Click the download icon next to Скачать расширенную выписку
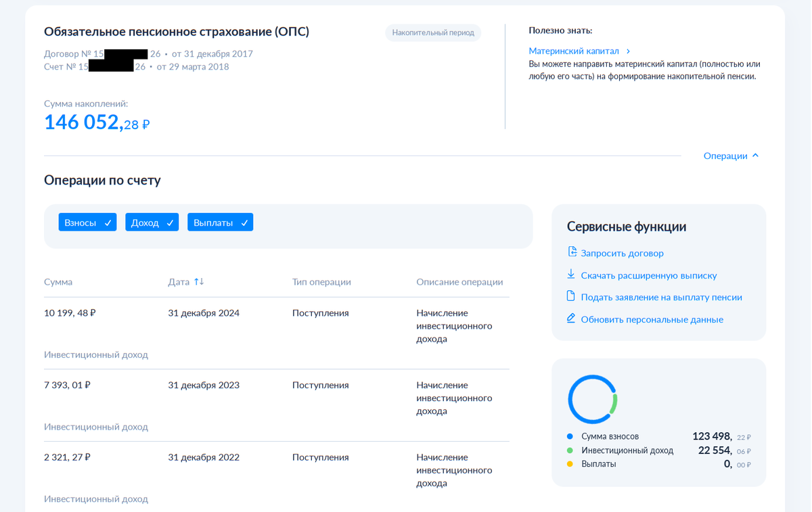 point(570,275)
